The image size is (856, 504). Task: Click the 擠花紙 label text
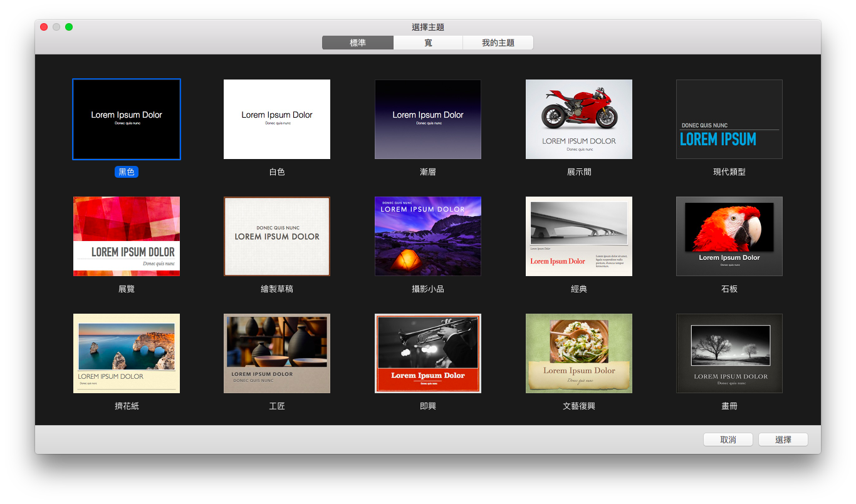pos(127,406)
